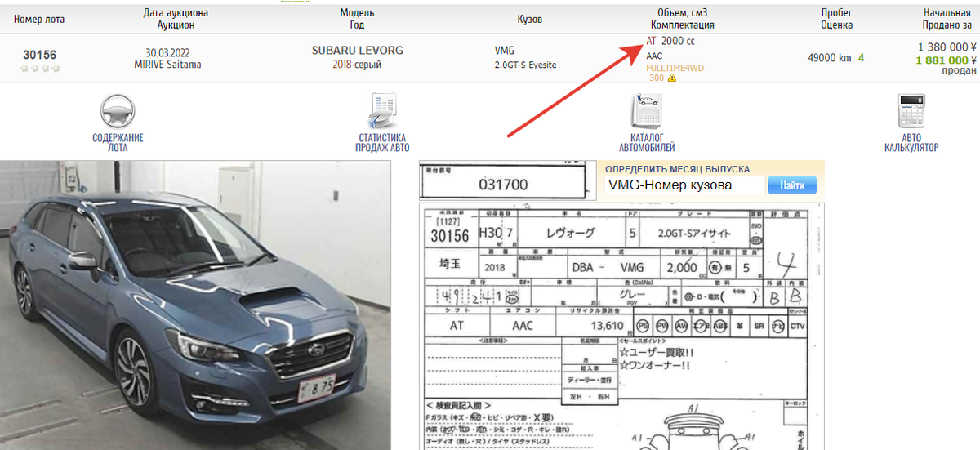Click the yellow warning triangle icon

point(672,78)
